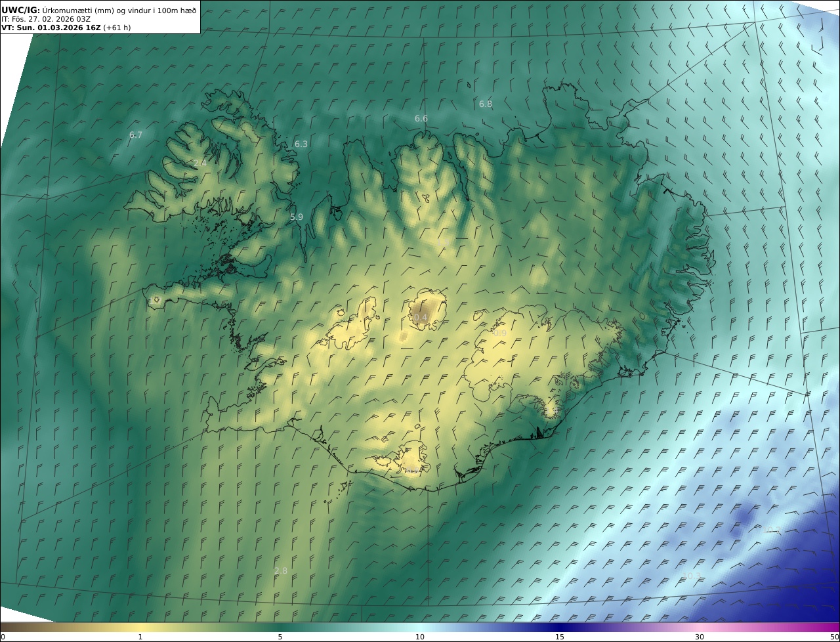Click the colorbar tick label 10
840x642 pixels.
[420, 637]
